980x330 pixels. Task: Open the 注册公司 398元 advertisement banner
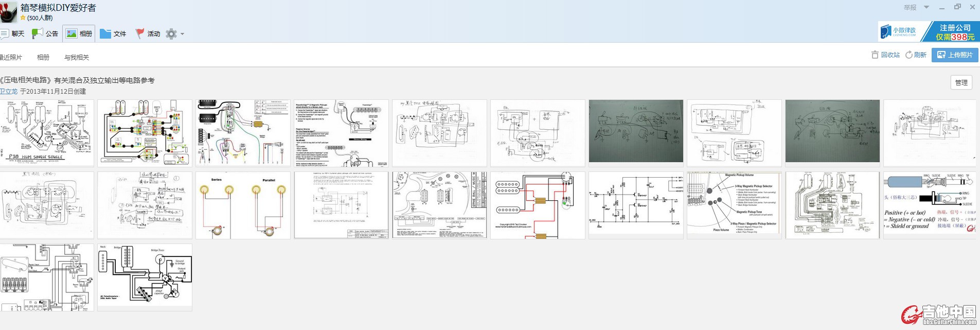[929, 32]
